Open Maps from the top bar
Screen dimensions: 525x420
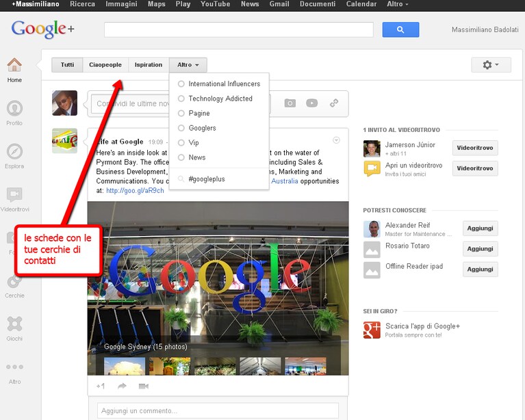[x=157, y=4]
